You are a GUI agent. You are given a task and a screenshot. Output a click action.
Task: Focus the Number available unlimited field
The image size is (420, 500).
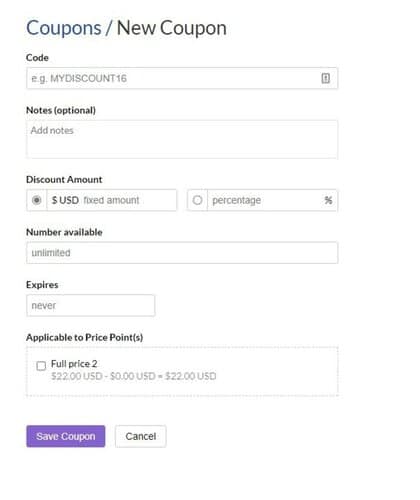pos(182,253)
